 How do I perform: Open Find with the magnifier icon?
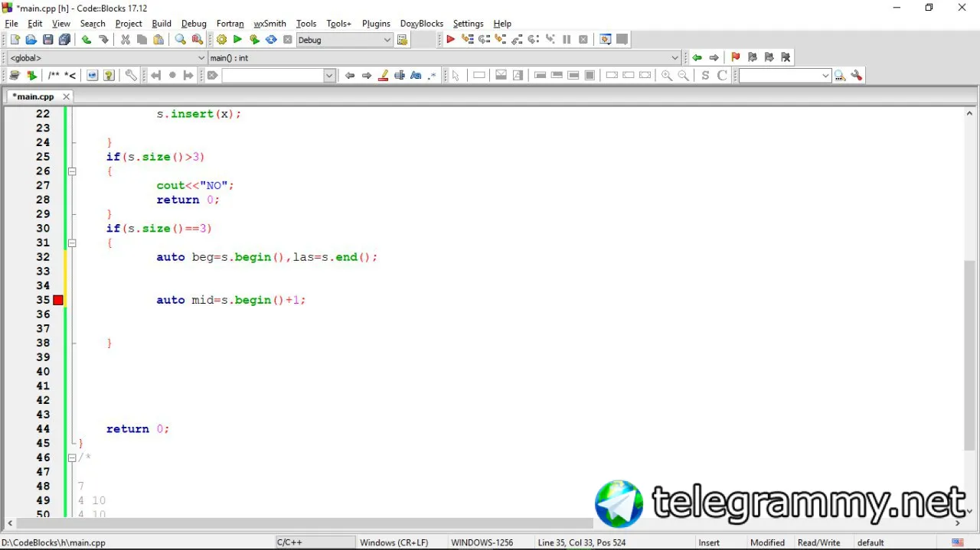tap(181, 40)
